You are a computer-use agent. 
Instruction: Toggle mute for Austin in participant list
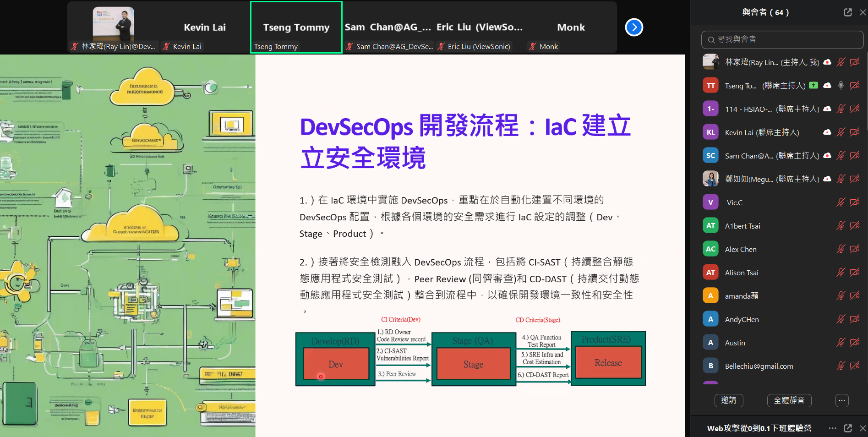point(841,343)
